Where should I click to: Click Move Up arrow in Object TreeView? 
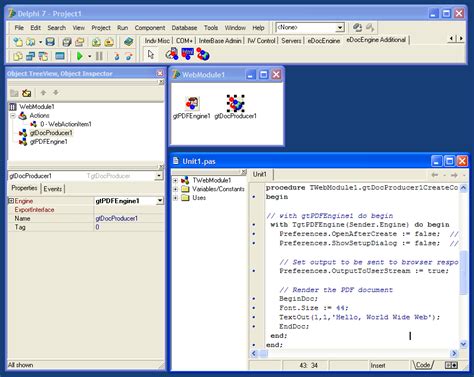[43, 93]
